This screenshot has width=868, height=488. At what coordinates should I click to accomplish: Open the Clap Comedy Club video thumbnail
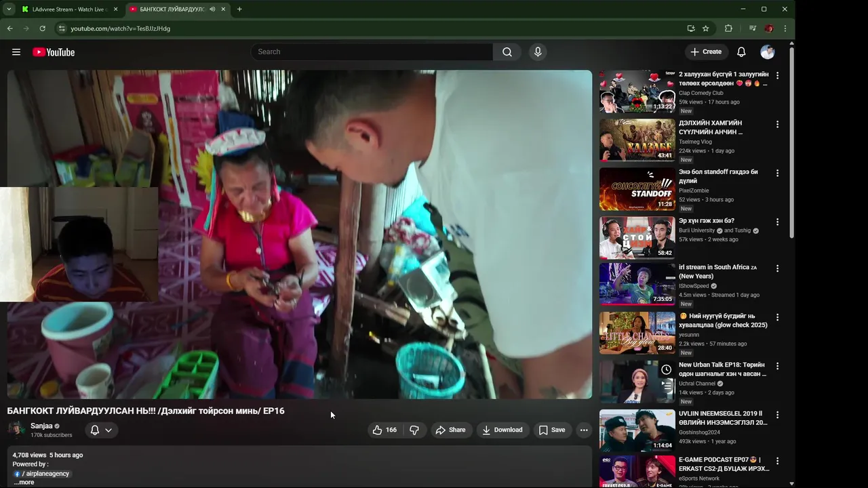pyautogui.click(x=637, y=91)
